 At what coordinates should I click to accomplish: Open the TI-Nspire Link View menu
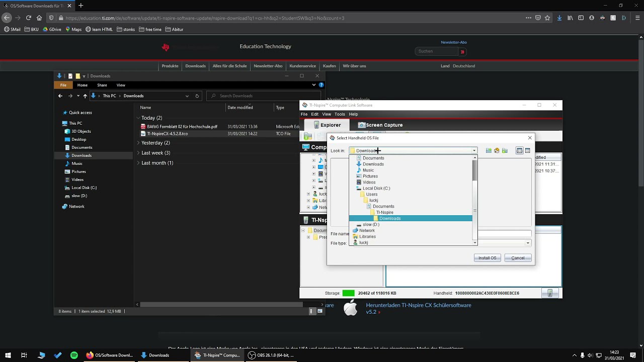click(x=327, y=114)
